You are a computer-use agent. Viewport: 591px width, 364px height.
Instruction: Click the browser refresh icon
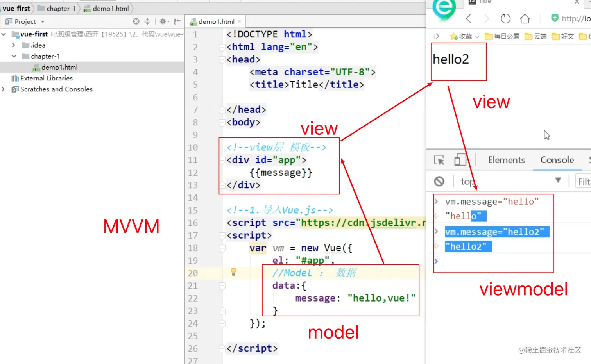[505, 18]
